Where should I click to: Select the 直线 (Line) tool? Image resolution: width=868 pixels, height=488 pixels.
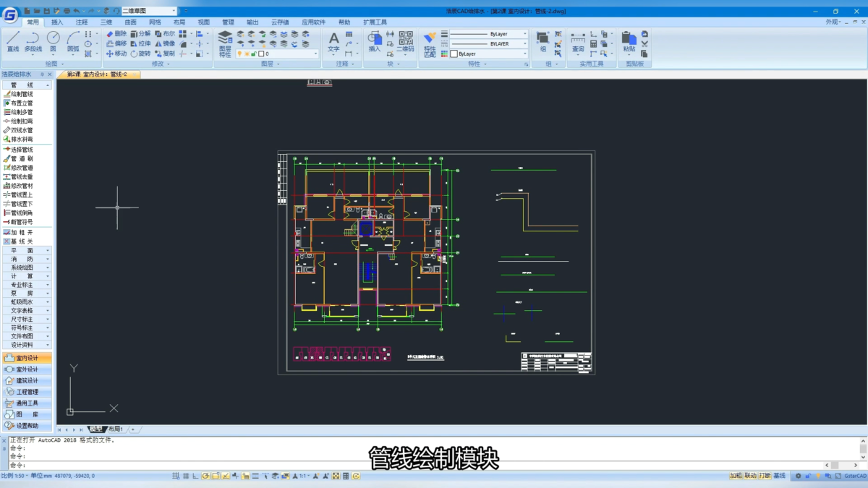pyautogui.click(x=12, y=42)
